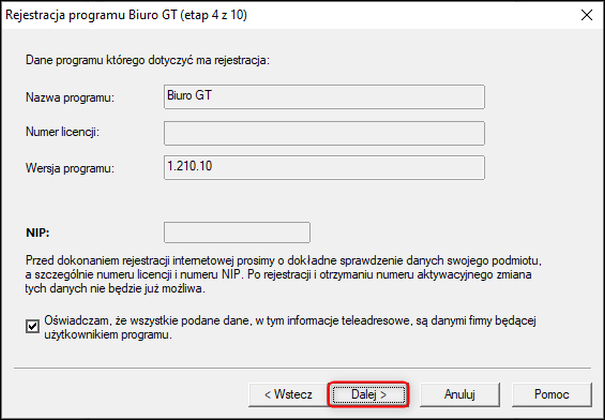Go back with the < Wstecz button
Image resolution: width=605 pixels, height=420 pixels.
(288, 394)
